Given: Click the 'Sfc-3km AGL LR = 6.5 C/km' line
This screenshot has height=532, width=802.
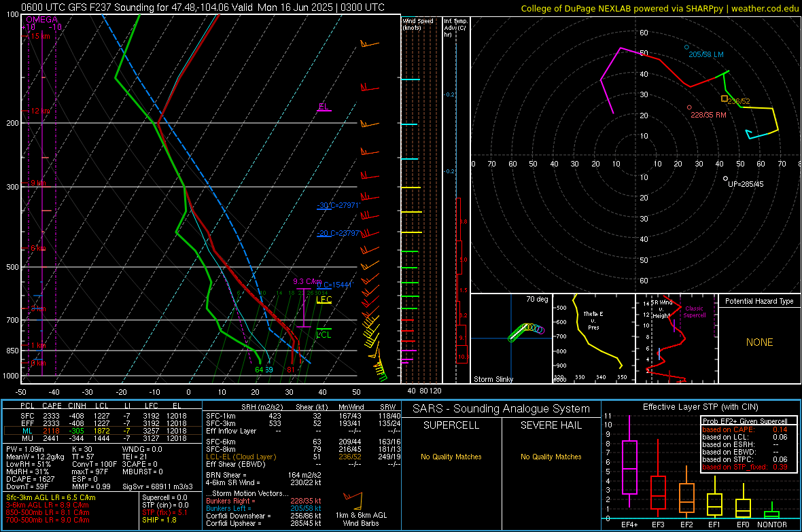Looking at the screenshot, I should click(51, 497).
